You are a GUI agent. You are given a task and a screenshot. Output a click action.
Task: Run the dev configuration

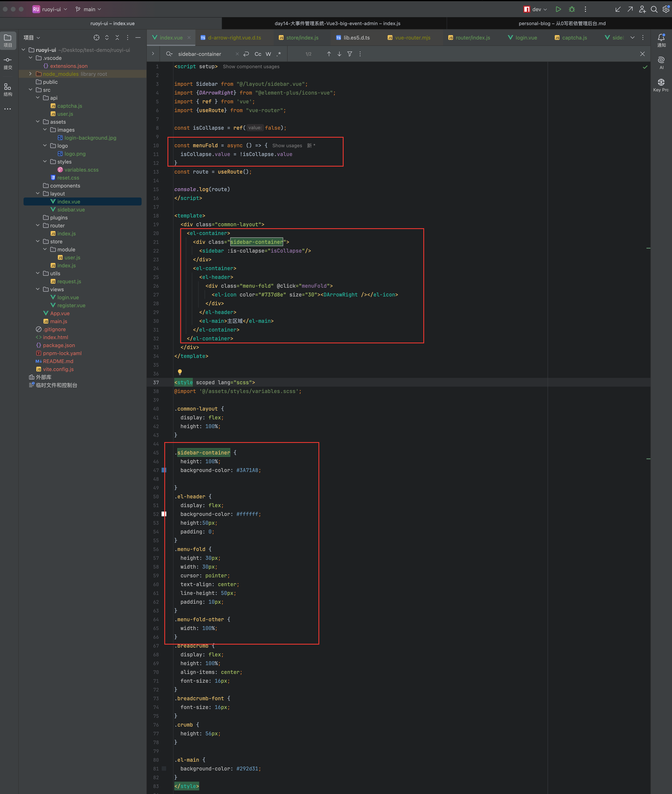point(558,9)
